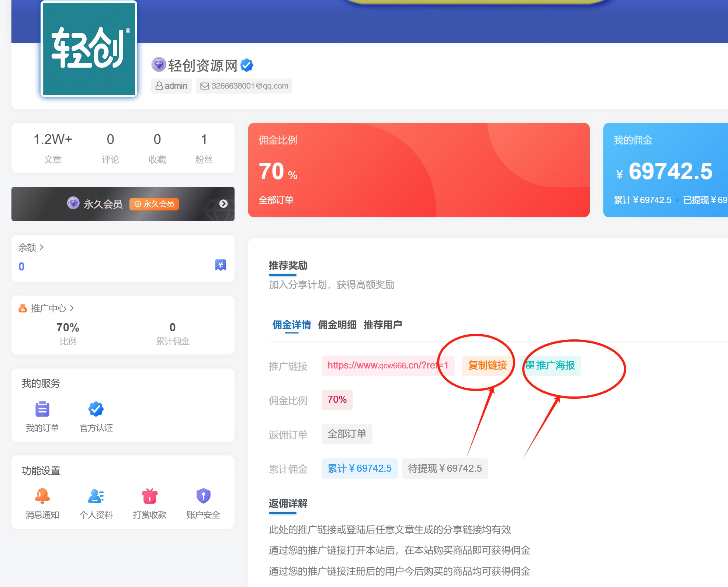Viewport: 728px width, 587px height.
Task: Expand the 余额 balance section
Action: [x=31, y=247]
